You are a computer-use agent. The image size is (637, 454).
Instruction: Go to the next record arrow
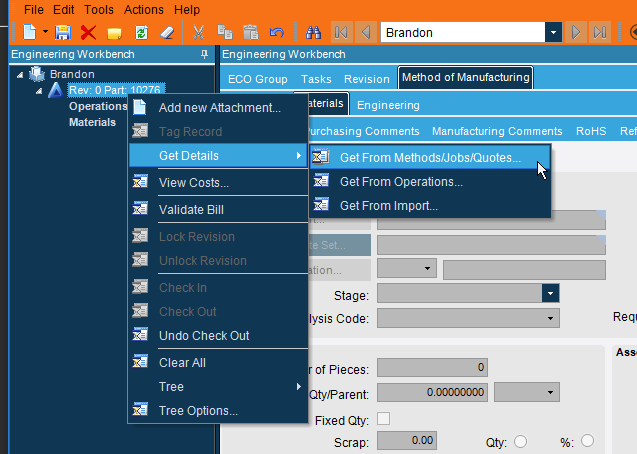click(576, 32)
